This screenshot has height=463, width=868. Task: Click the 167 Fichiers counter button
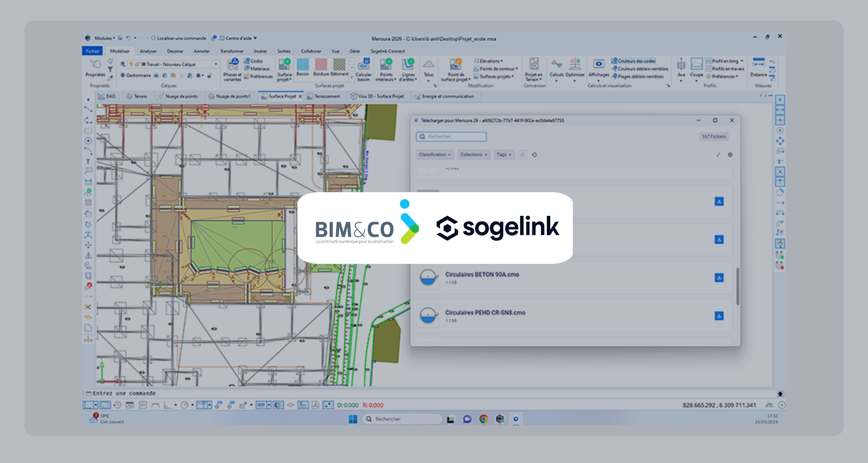click(714, 137)
